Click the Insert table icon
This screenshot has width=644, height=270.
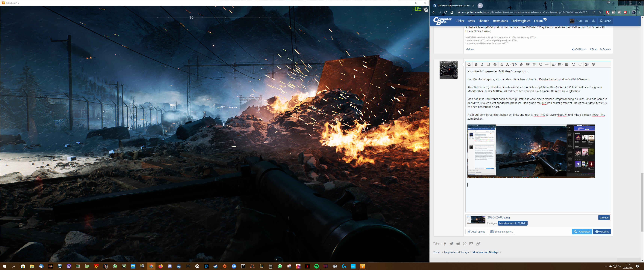click(567, 64)
